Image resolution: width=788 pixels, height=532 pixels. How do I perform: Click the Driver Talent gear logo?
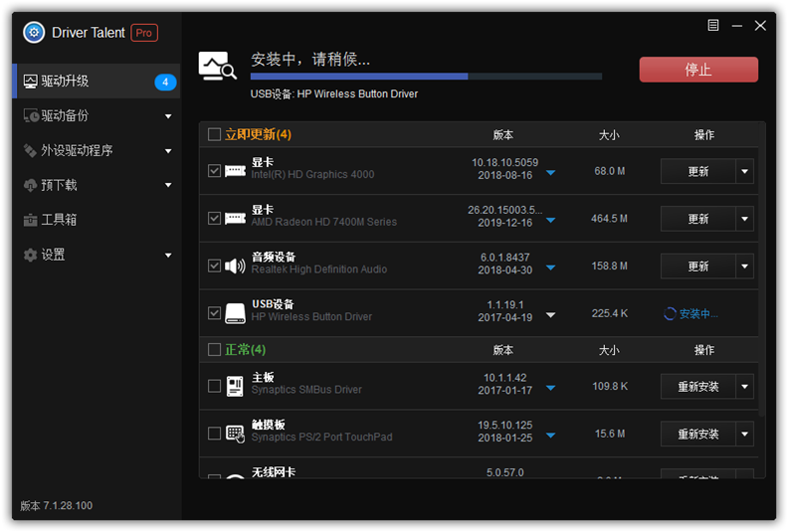(x=34, y=33)
